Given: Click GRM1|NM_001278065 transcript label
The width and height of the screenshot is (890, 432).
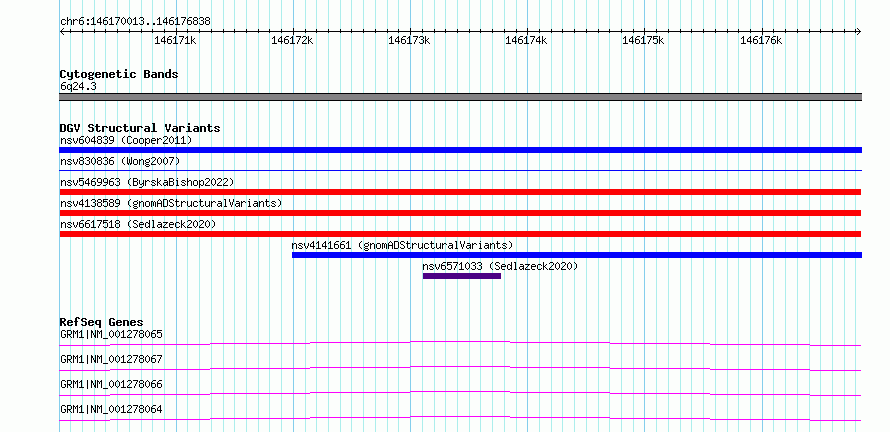Looking at the screenshot, I should pyautogui.click(x=111, y=334).
